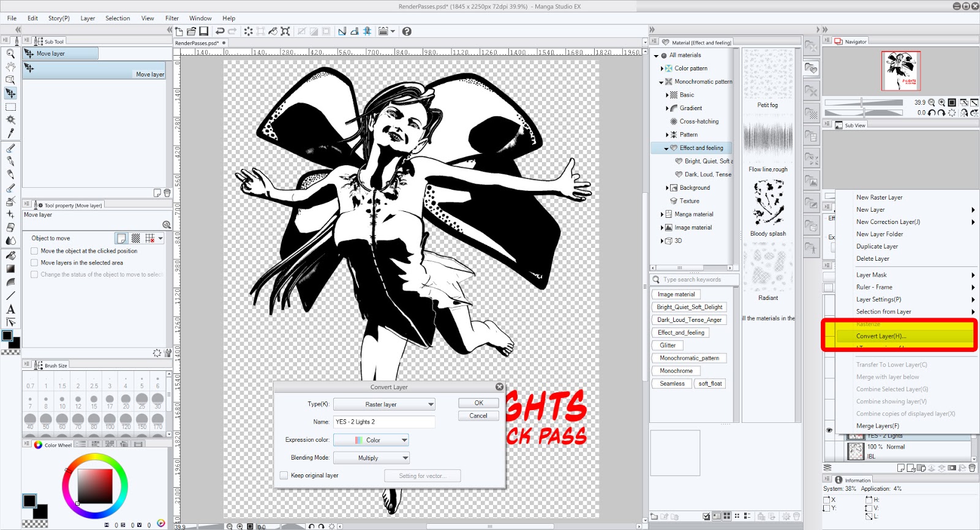
Task: Select the Eyedropper tool
Action: (10, 133)
